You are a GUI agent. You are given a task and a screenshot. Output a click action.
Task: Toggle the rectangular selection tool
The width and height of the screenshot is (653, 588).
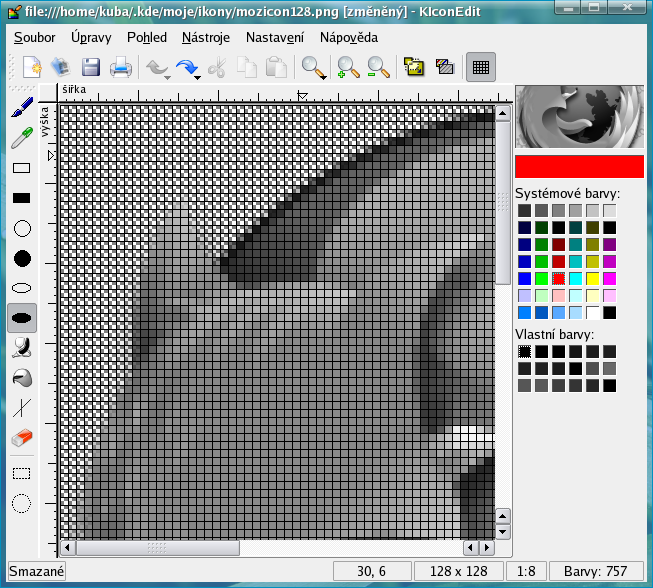(21, 473)
